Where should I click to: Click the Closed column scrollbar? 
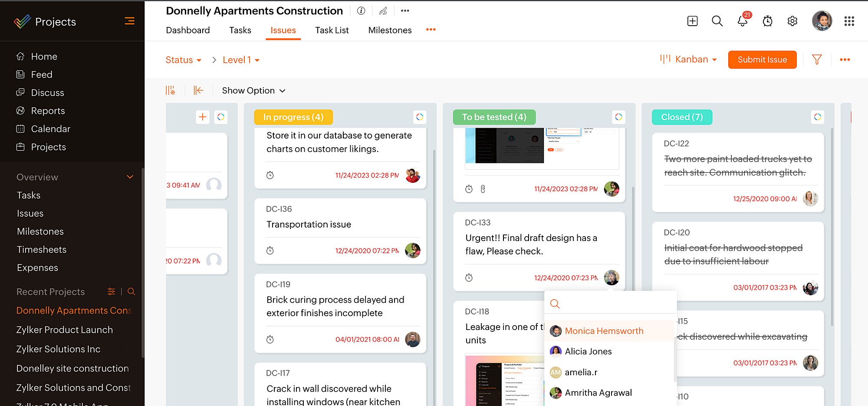[x=832, y=227]
